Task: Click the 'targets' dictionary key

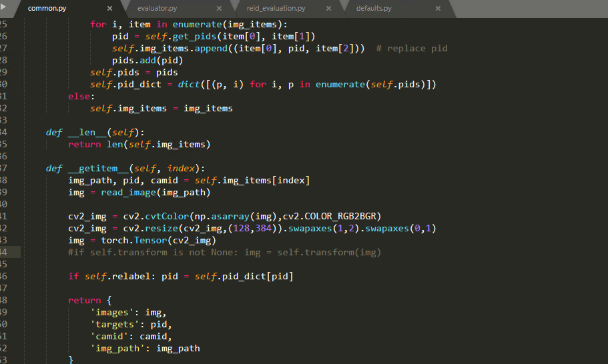Action: coord(115,325)
